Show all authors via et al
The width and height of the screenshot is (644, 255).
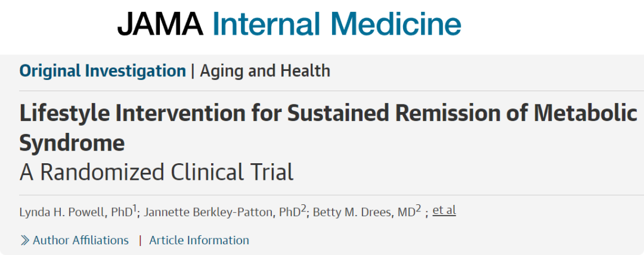click(x=444, y=210)
